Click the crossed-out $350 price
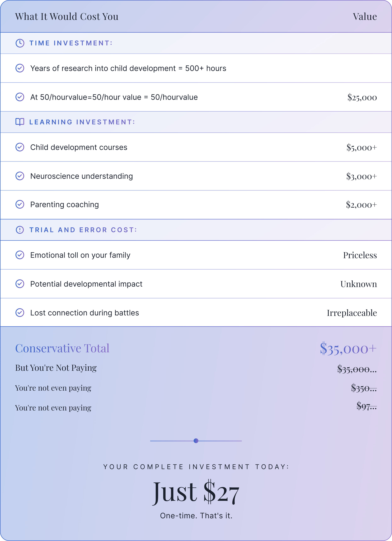The height and width of the screenshot is (541, 392). pyautogui.click(x=364, y=388)
